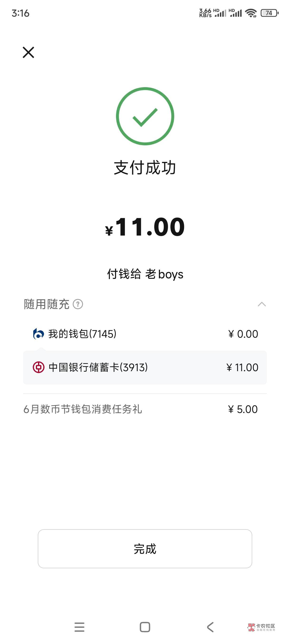Image resolution: width=290 pixels, height=644 pixels.
Task: Select the 中国银行储蓄卡(3913) row
Action: (145, 368)
